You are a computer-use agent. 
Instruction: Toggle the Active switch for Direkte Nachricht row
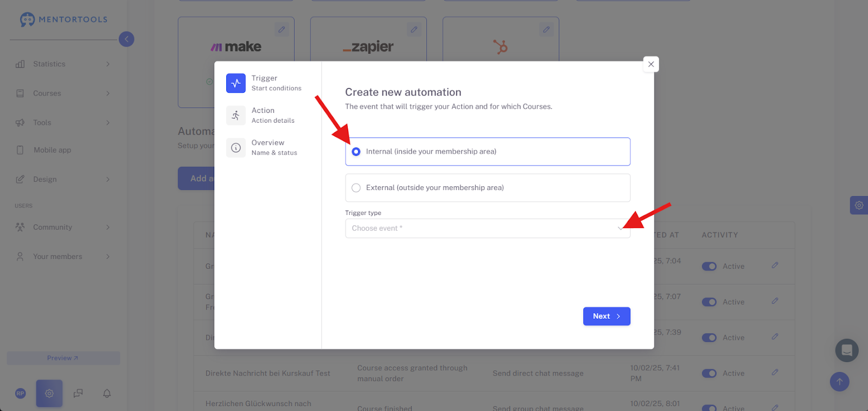(x=709, y=374)
